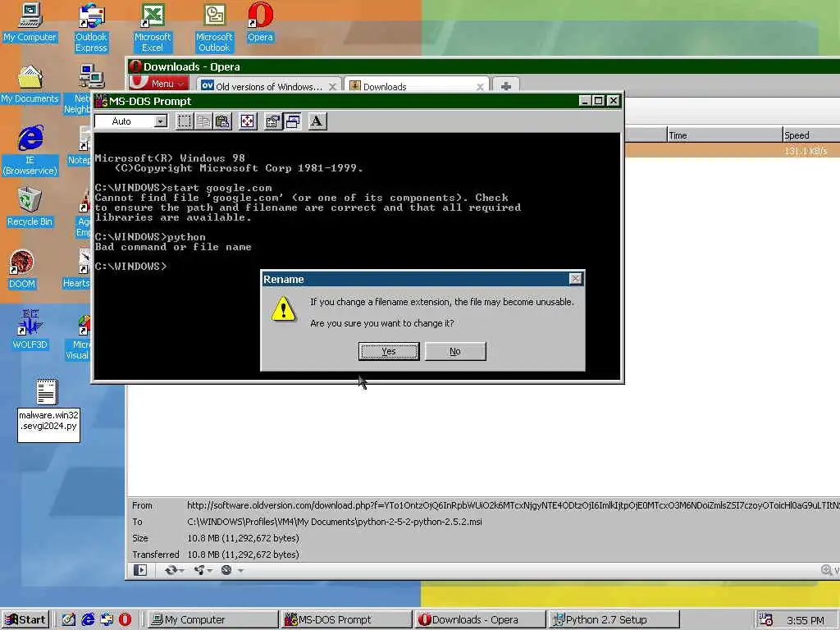Select the IE (Browservice) desktop icon
Viewport: 840px width, 630px height.
pyautogui.click(x=30, y=151)
